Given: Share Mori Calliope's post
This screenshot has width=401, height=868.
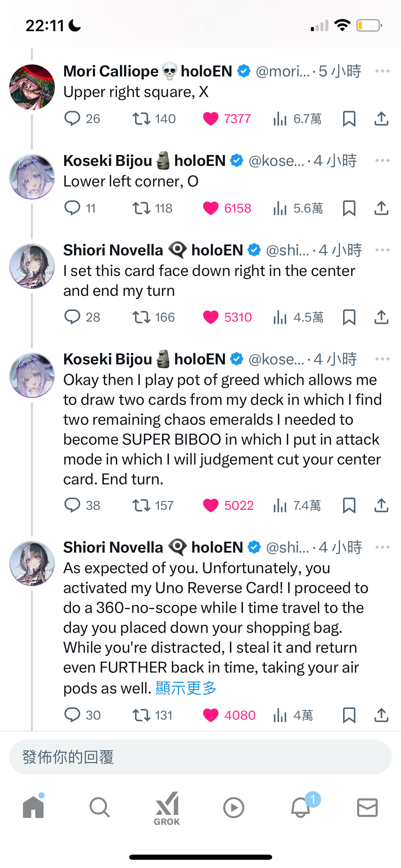Looking at the screenshot, I should [x=381, y=119].
